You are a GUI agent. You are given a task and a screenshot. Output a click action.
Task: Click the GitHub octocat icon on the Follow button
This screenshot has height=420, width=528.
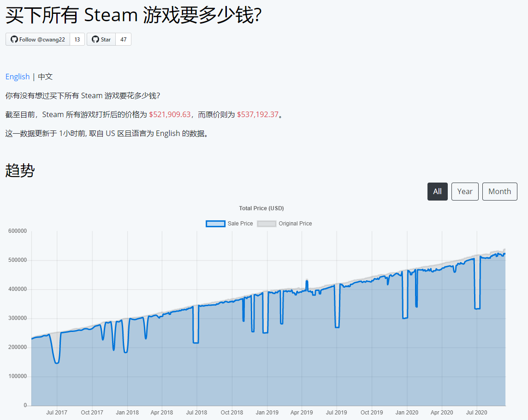click(x=14, y=39)
